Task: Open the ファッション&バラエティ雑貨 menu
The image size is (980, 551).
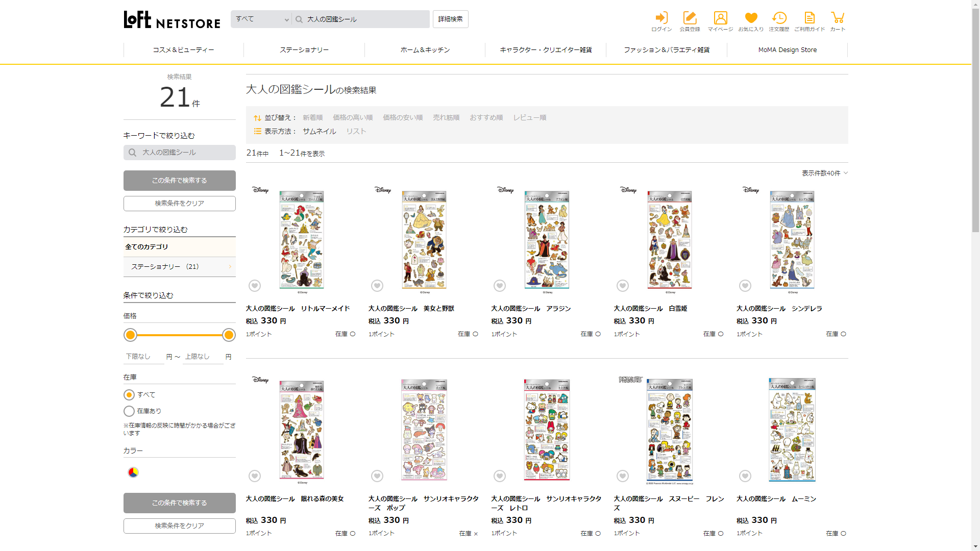Action: (667, 50)
